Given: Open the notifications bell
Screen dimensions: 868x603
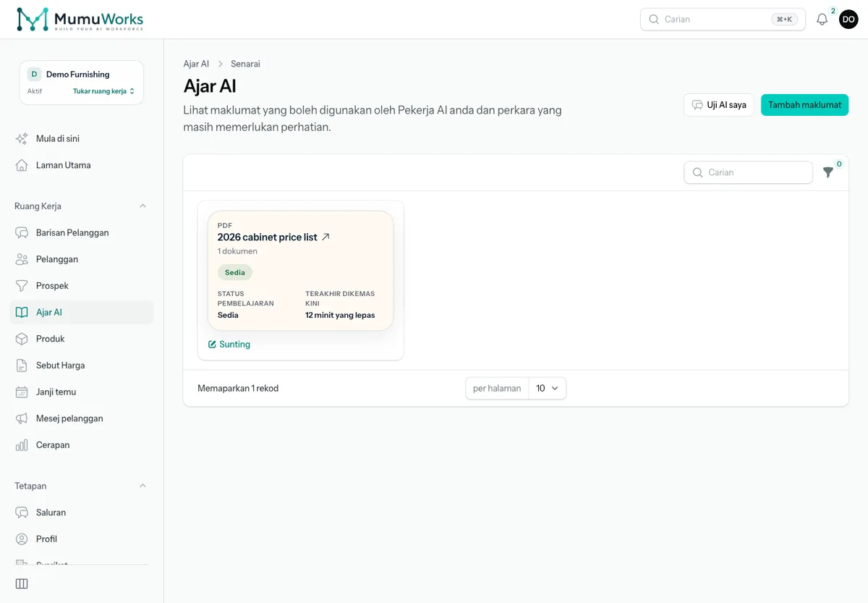Looking at the screenshot, I should [822, 20].
